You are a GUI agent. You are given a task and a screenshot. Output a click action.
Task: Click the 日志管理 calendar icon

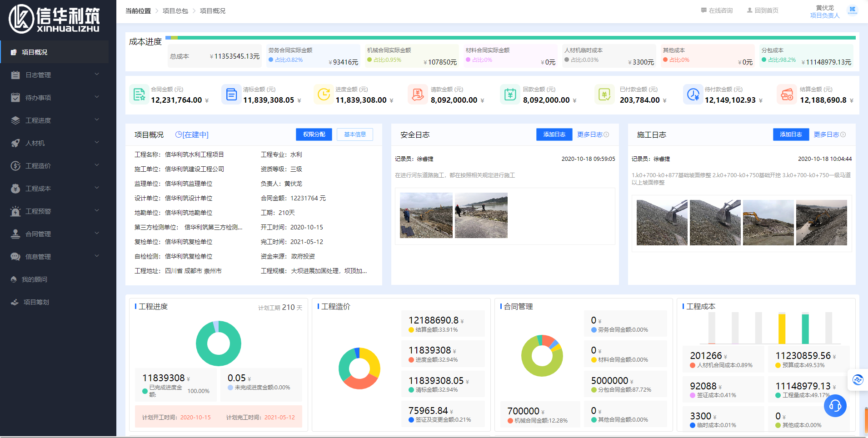pos(15,75)
